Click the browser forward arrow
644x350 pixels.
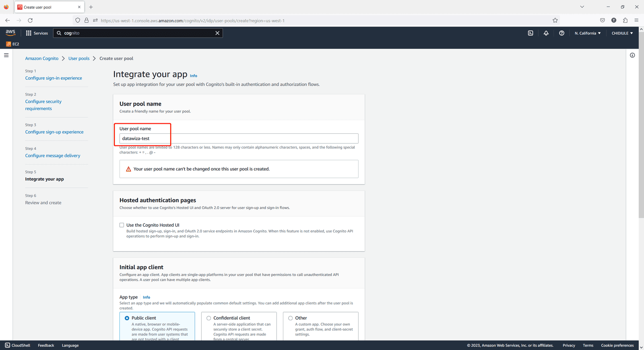[19, 20]
